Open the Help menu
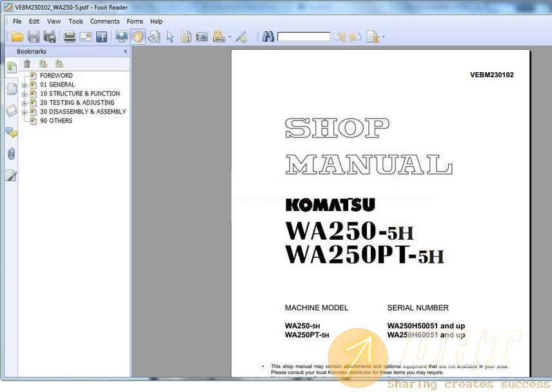Screen dimensions: 552x392 pos(156,21)
